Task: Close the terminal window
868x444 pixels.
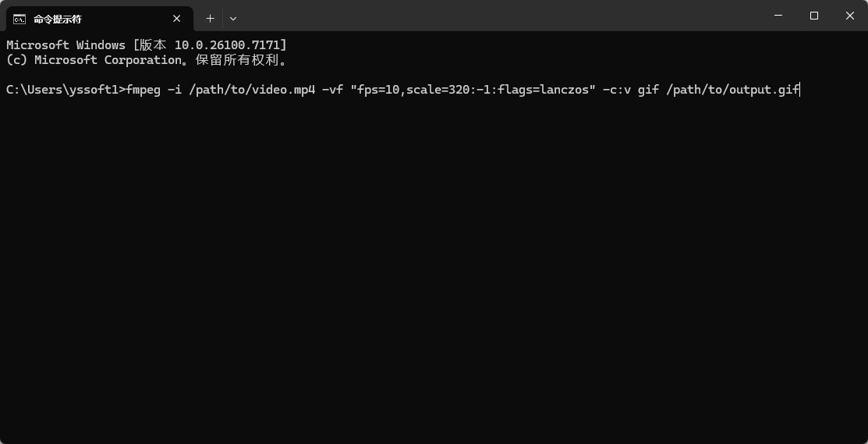Action: pos(850,16)
